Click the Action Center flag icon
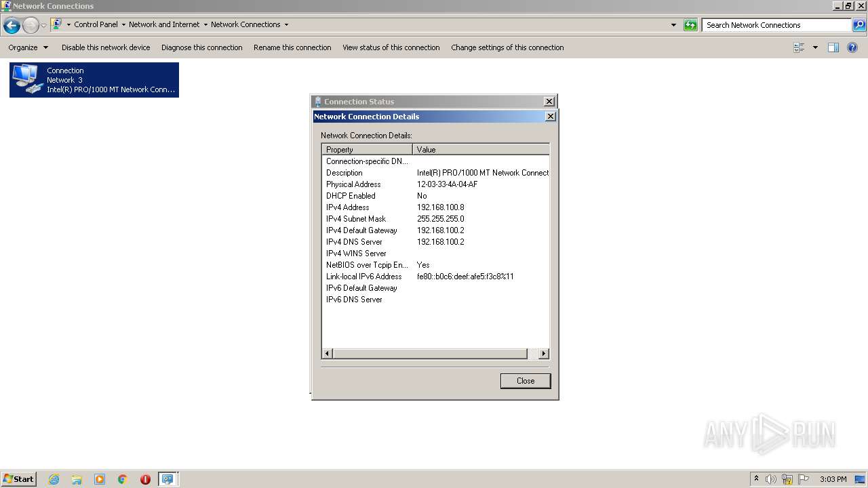Viewport: 868px width, 488px height. click(804, 479)
